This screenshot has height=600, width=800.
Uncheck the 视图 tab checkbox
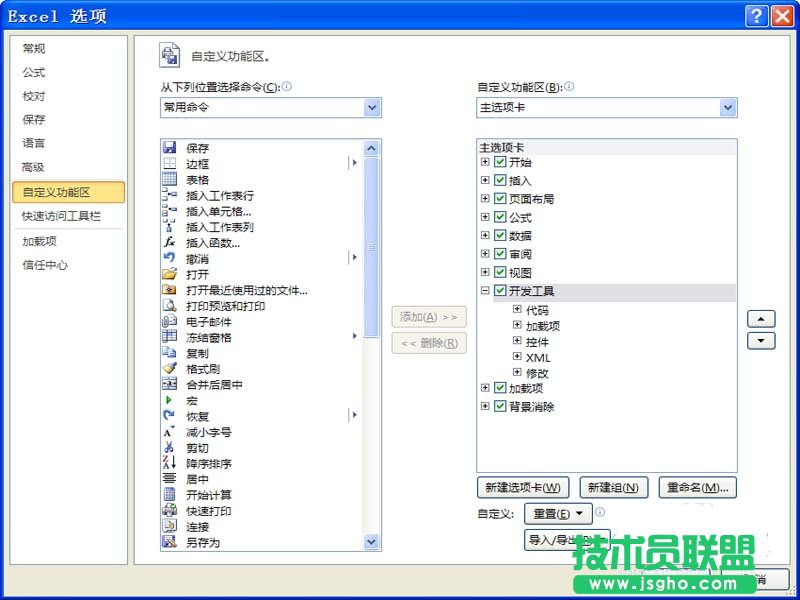[x=500, y=272]
